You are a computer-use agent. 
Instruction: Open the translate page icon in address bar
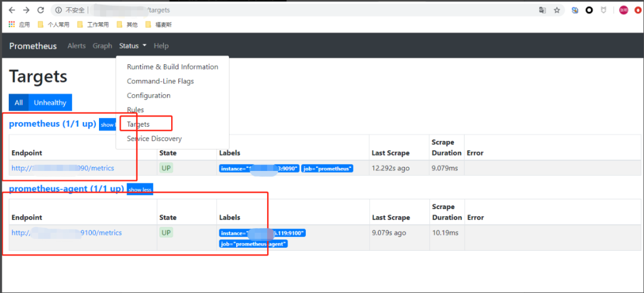tap(543, 10)
